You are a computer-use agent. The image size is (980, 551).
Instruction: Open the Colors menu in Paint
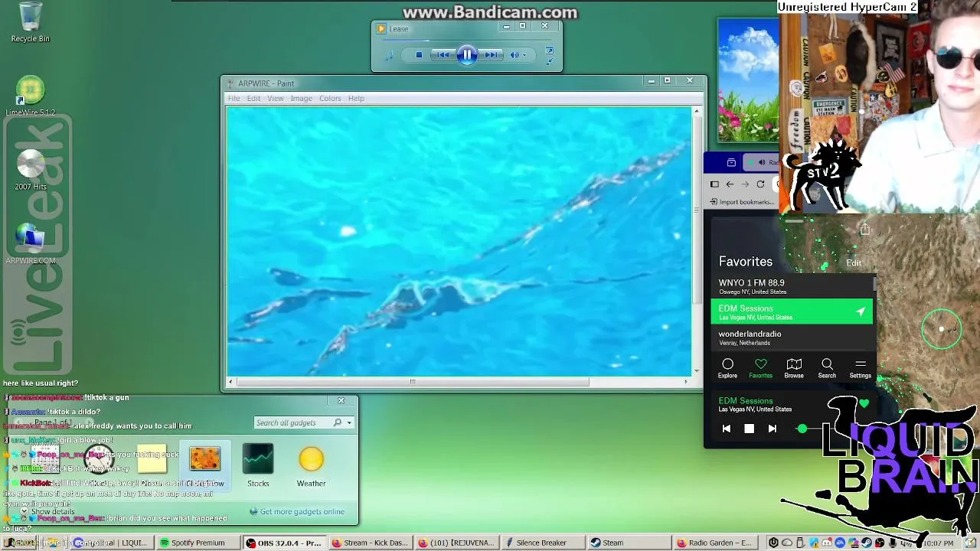(330, 98)
